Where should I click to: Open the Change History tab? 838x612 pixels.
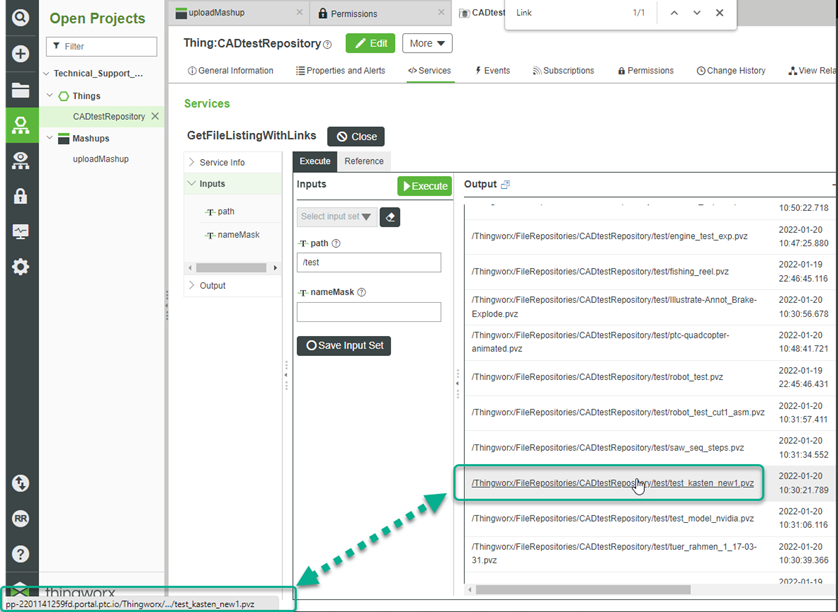pyautogui.click(x=731, y=71)
